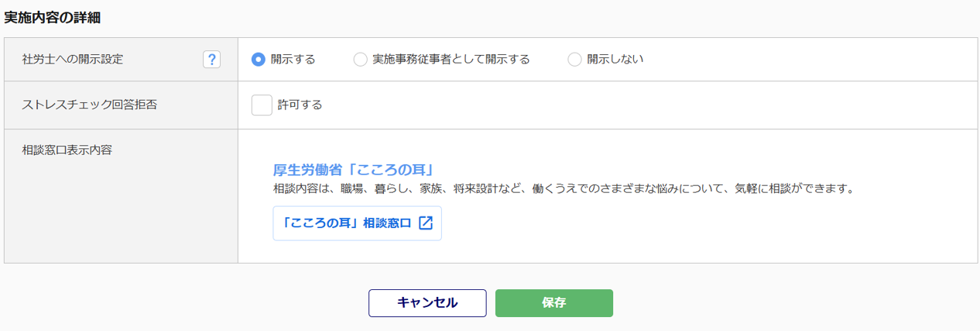
Task: Click the 実施内容の詳細 section heading
Action: (52, 16)
